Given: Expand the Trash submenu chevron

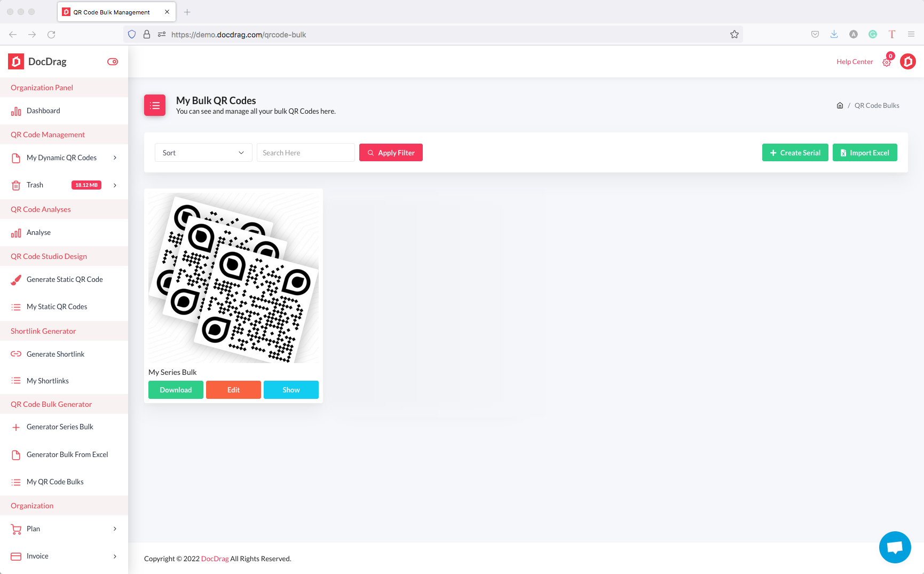Looking at the screenshot, I should pyautogui.click(x=115, y=185).
